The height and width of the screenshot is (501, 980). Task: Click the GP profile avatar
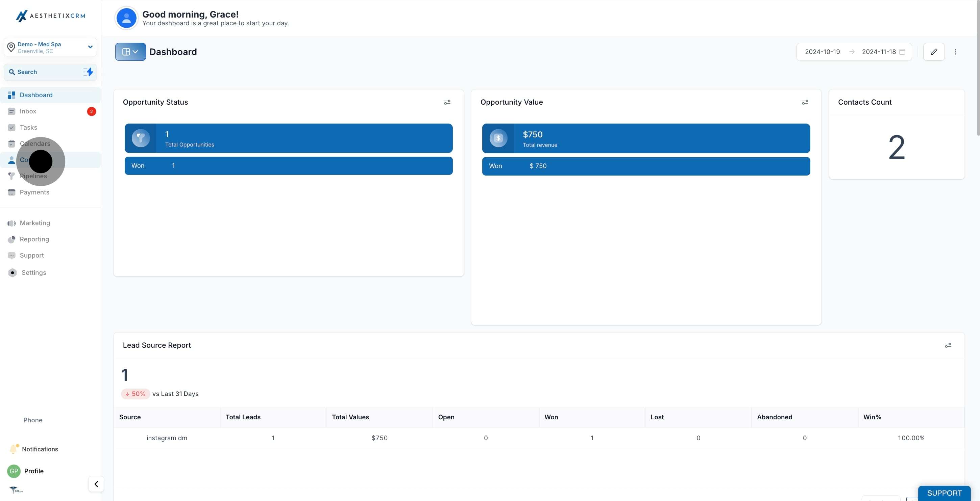point(14,471)
